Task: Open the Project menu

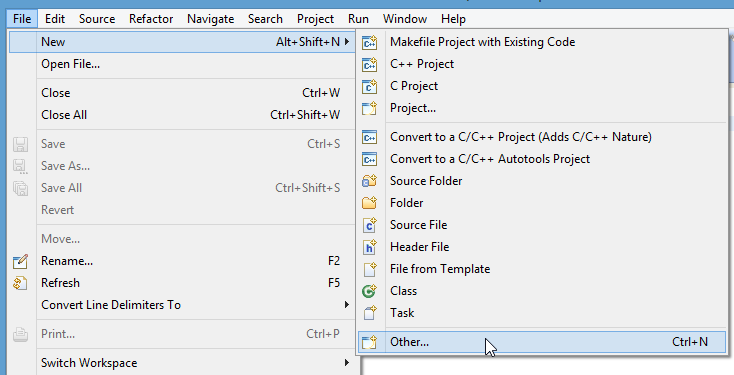Action: coord(316,19)
